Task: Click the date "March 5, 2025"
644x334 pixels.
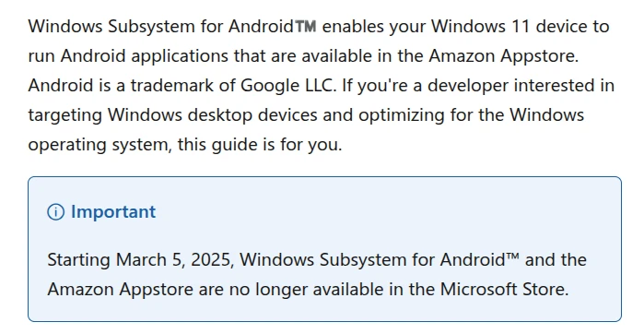Action: pyautogui.click(x=172, y=260)
